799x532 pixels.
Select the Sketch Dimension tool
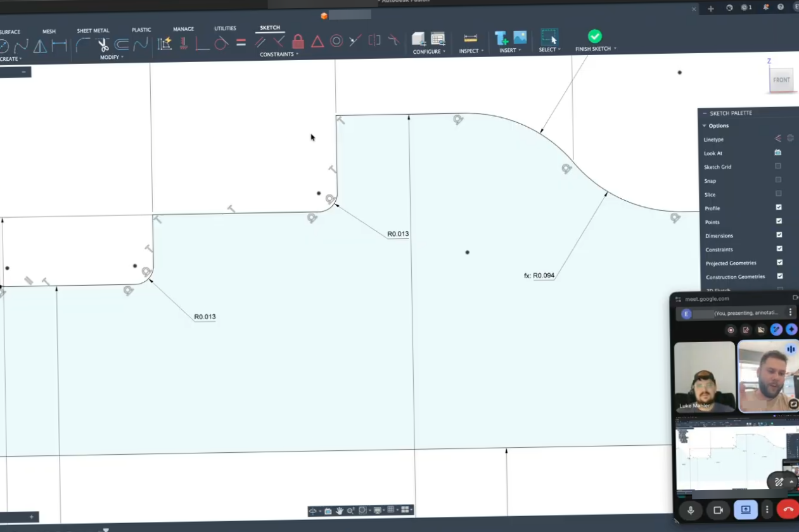click(60, 46)
